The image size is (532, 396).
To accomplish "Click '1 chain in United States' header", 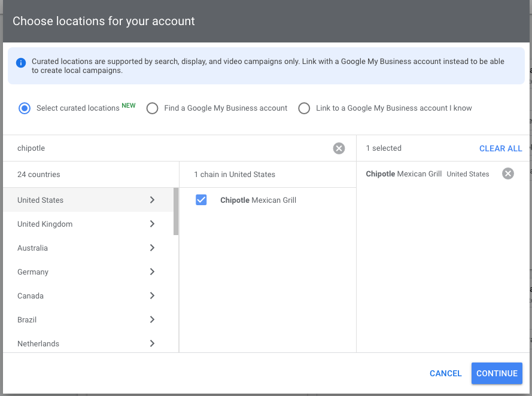I will (x=235, y=174).
